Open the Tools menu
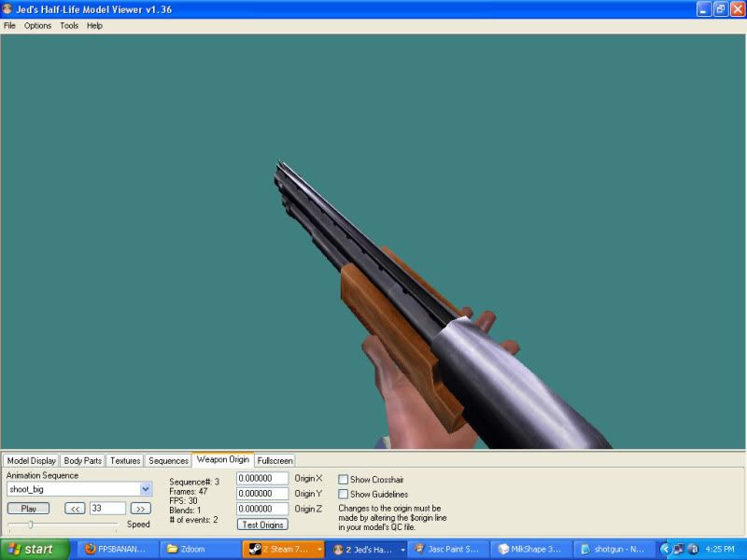 pyautogui.click(x=69, y=26)
